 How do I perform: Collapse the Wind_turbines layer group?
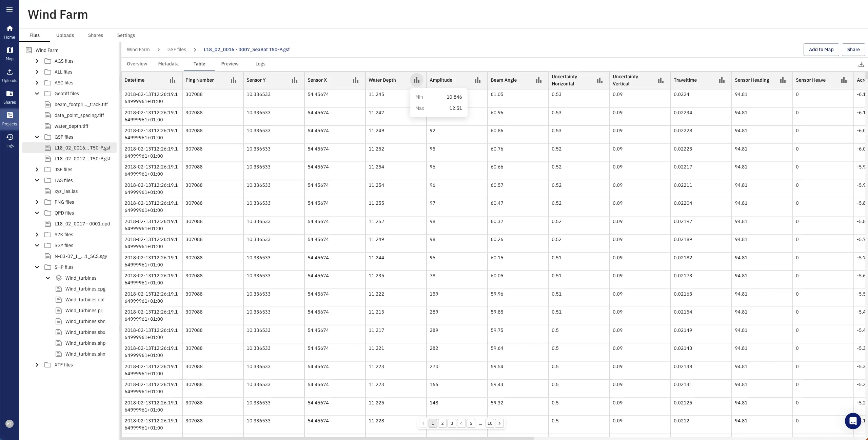(48, 278)
